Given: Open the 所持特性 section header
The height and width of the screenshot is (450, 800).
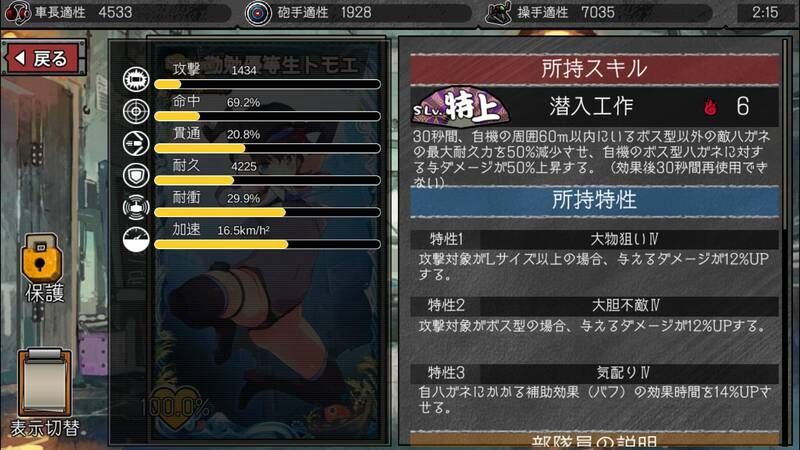Looking at the screenshot, I should coord(594,200).
